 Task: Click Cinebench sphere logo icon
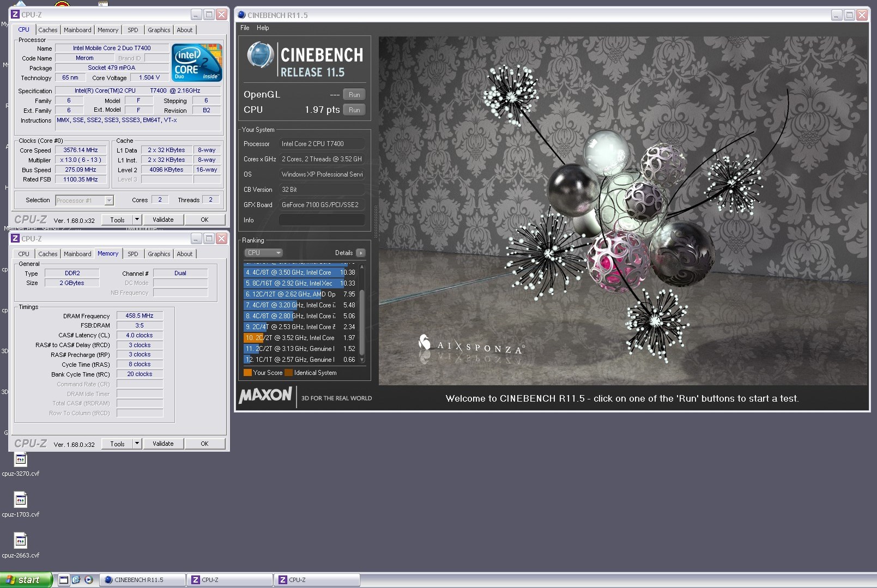pos(260,56)
